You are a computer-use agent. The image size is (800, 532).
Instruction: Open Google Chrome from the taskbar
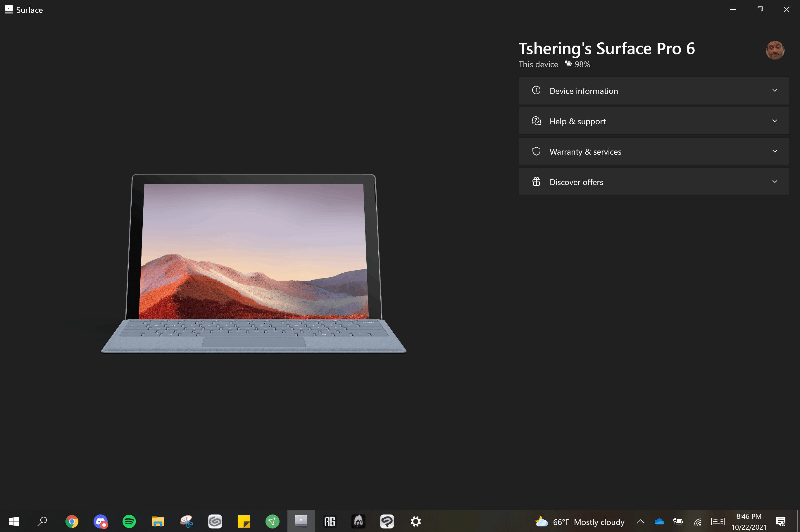pos(72,521)
